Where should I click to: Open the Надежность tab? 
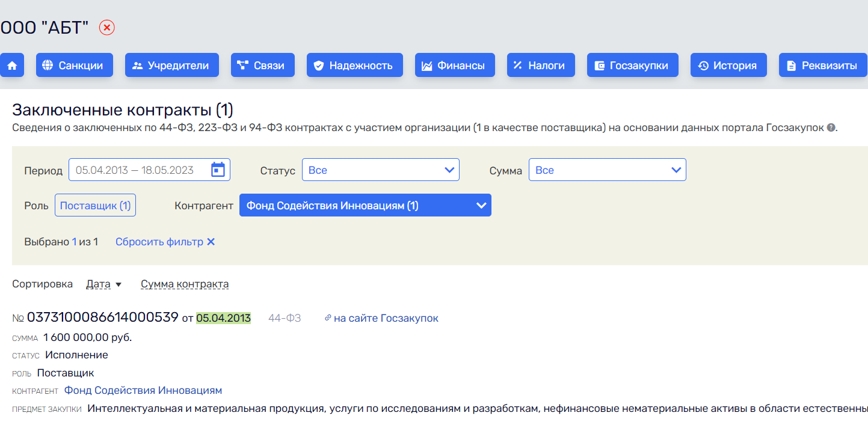[x=354, y=66]
